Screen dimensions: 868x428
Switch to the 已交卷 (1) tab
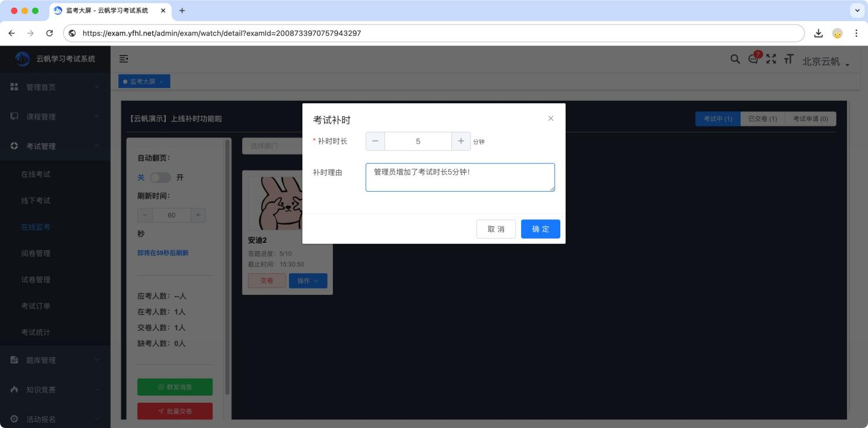(x=763, y=118)
